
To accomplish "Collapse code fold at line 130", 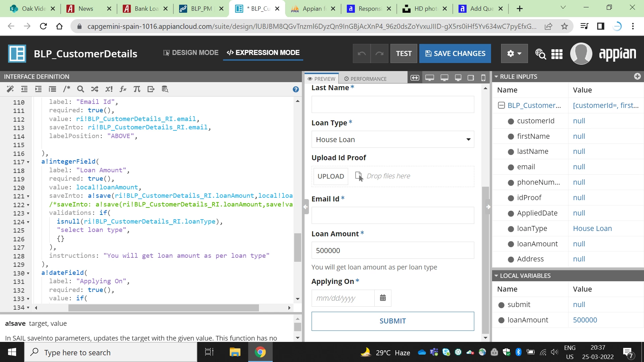I will 28,274.
